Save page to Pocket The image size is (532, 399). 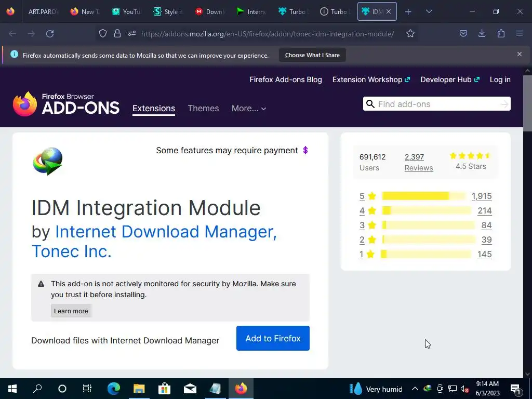pyautogui.click(x=463, y=33)
